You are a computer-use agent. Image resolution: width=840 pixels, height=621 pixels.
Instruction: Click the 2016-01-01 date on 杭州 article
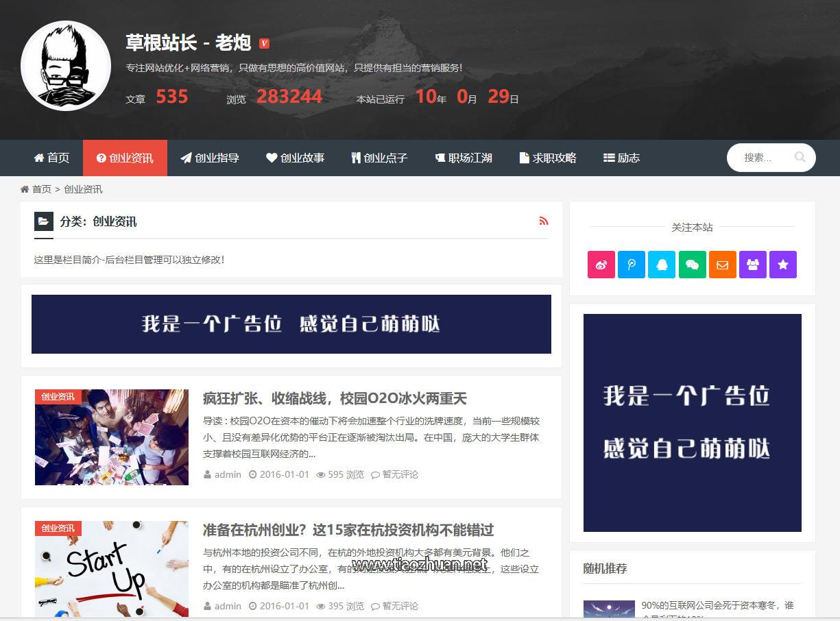[x=279, y=606]
